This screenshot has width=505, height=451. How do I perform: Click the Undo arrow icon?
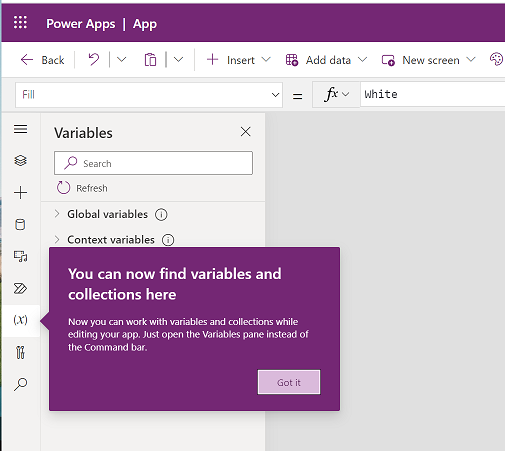(94, 60)
